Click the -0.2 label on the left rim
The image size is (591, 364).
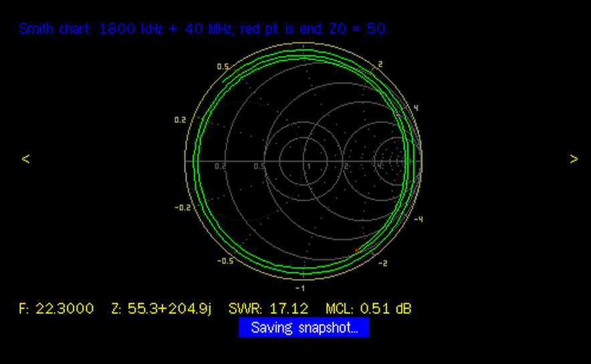[181, 207]
